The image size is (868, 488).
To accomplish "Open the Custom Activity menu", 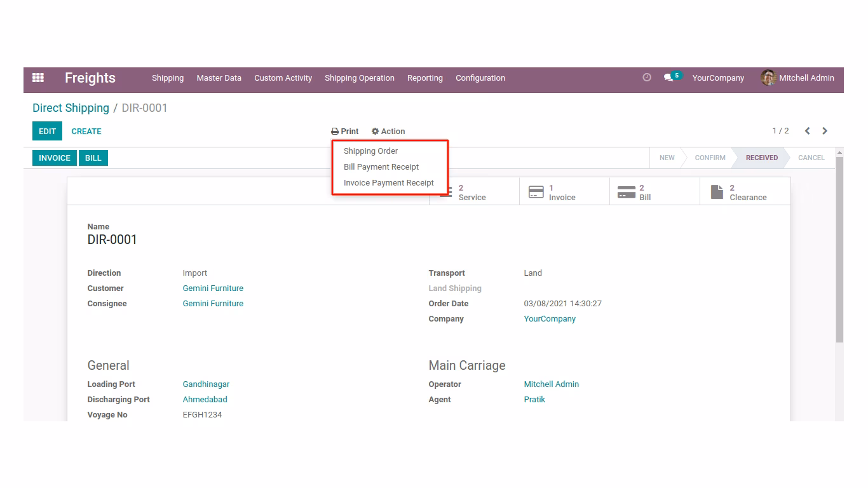I will (283, 78).
